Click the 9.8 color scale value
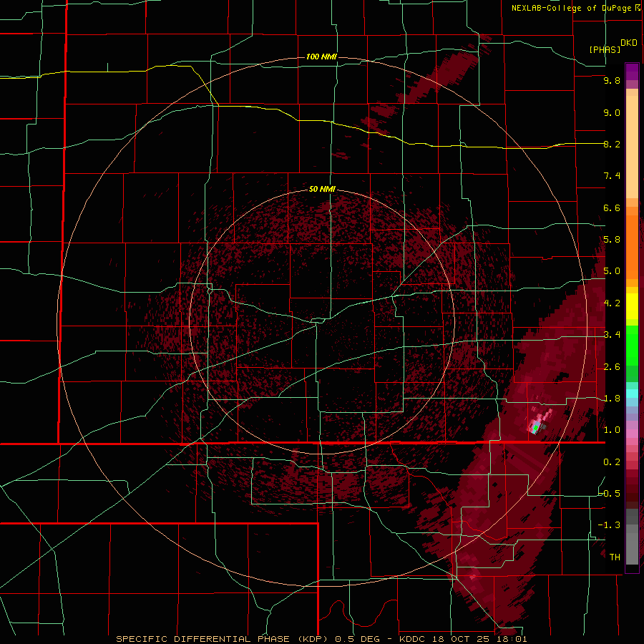Image resolution: width=644 pixels, height=644 pixels. pyautogui.click(x=612, y=80)
